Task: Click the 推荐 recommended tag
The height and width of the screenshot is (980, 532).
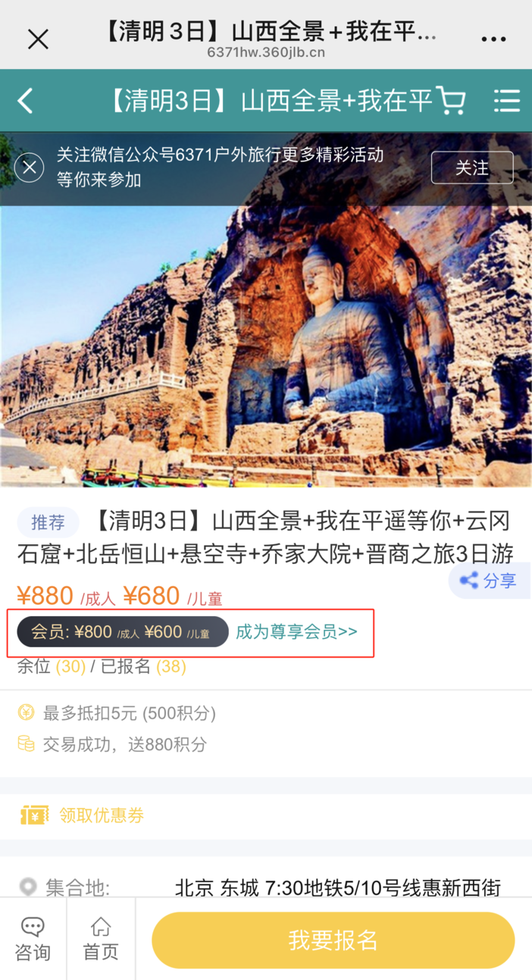Action: [48, 522]
